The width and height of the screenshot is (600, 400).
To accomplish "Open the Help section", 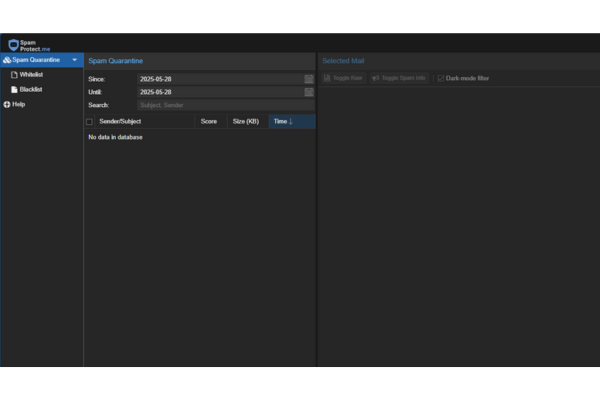I will click(x=19, y=104).
